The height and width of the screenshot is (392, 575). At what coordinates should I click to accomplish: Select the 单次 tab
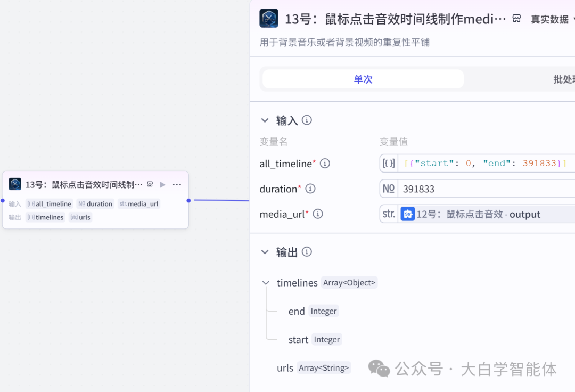pyautogui.click(x=363, y=79)
